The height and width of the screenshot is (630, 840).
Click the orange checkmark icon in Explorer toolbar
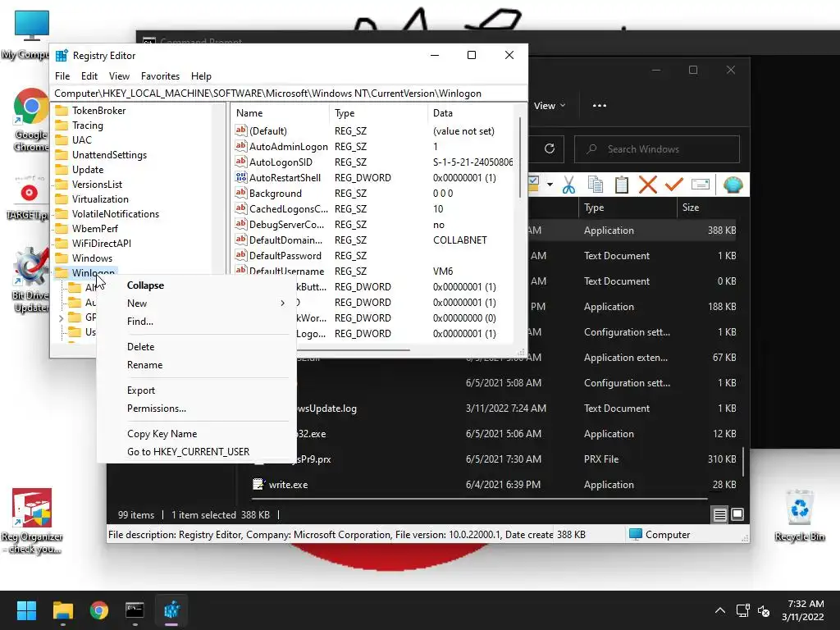674,185
